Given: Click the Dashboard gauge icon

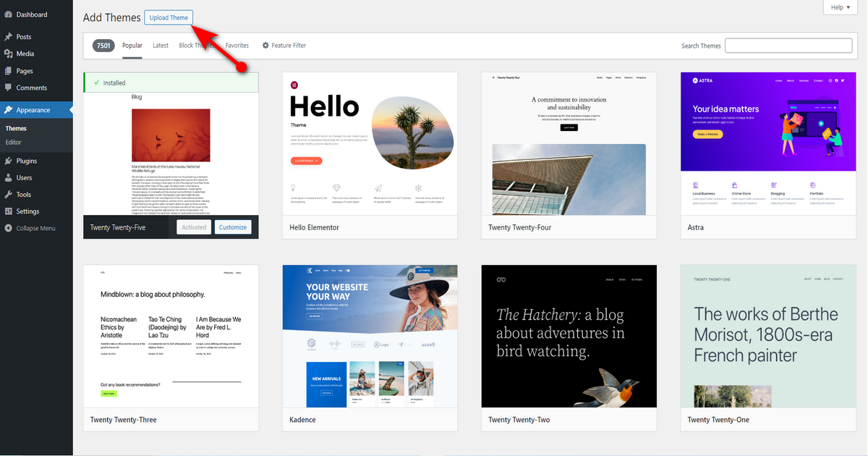Looking at the screenshot, I should [x=8, y=14].
